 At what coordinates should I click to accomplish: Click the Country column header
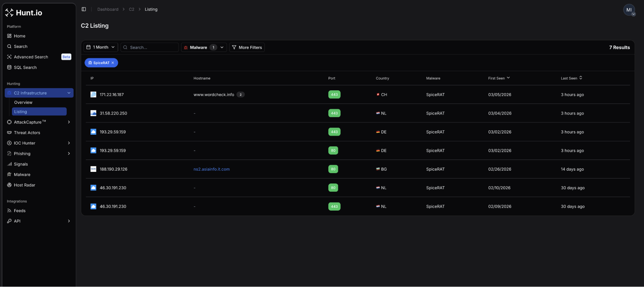coord(382,78)
